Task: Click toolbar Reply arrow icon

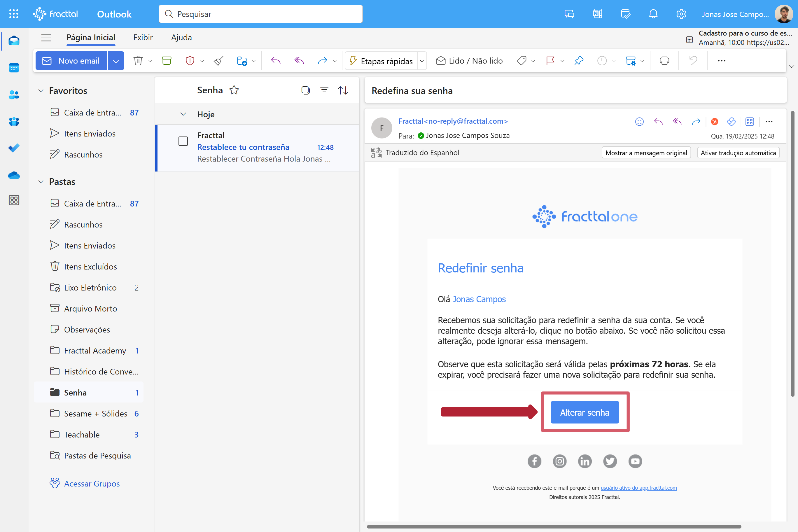Action: click(276, 61)
